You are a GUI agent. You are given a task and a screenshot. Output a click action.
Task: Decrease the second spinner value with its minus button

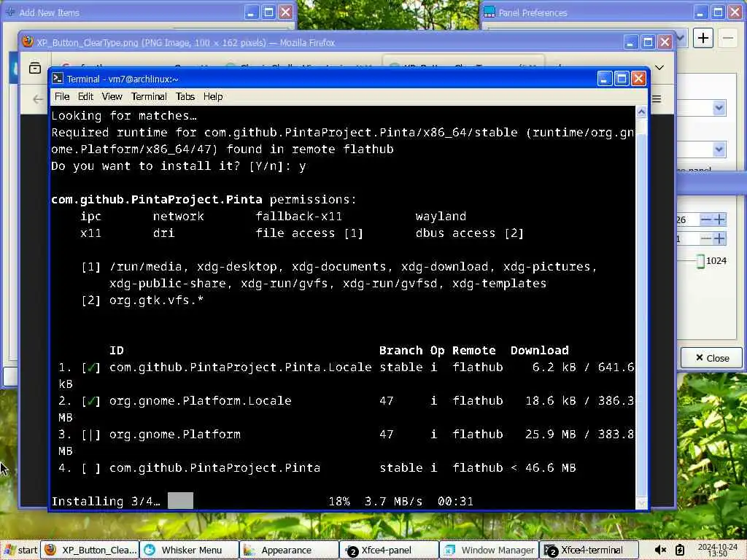pyautogui.click(x=706, y=238)
